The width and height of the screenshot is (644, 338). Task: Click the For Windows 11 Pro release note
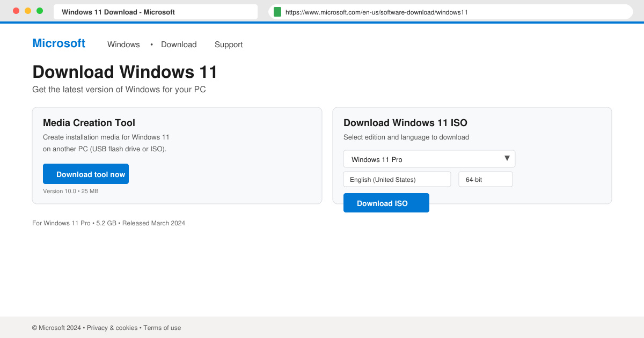pos(108,223)
